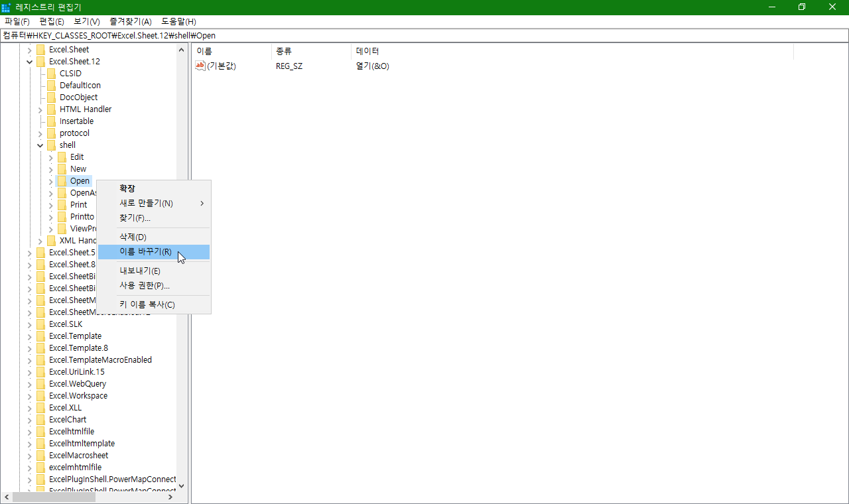The width and height of the screenshot is (849, 504).
Task: Choose 사용 권한(P)... in context menu
Action: pos(154,286)
